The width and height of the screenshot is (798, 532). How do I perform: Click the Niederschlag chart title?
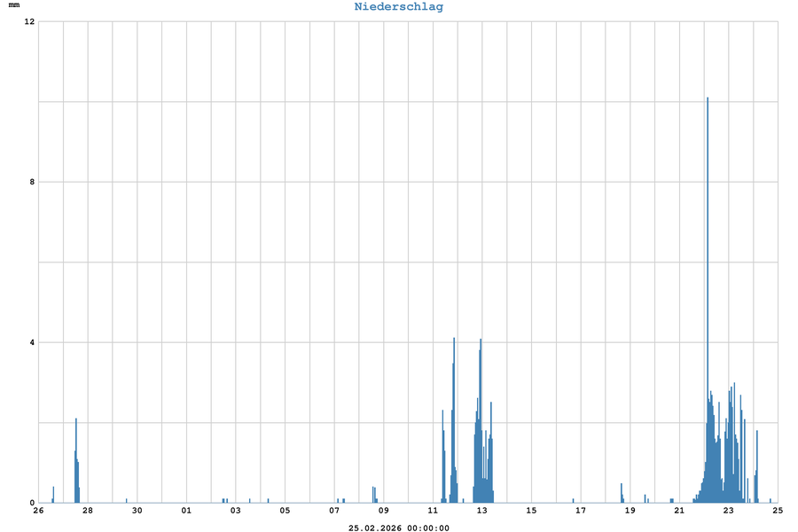398,7
